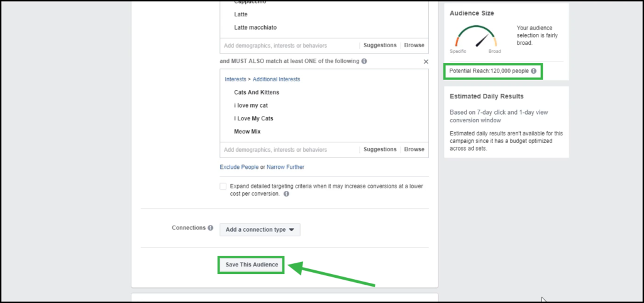Click Narrow Further link
The width and height of the screenshot is (644, 303).
(x=286, y=167)
